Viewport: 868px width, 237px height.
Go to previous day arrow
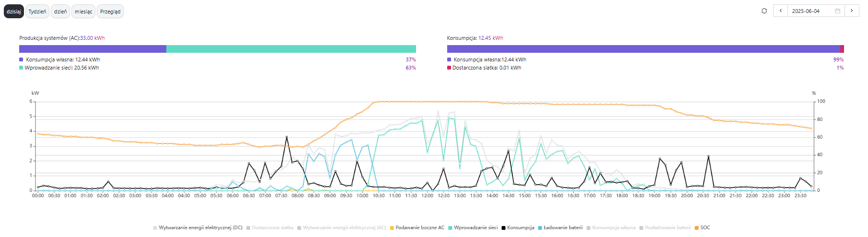coord(781,11)
